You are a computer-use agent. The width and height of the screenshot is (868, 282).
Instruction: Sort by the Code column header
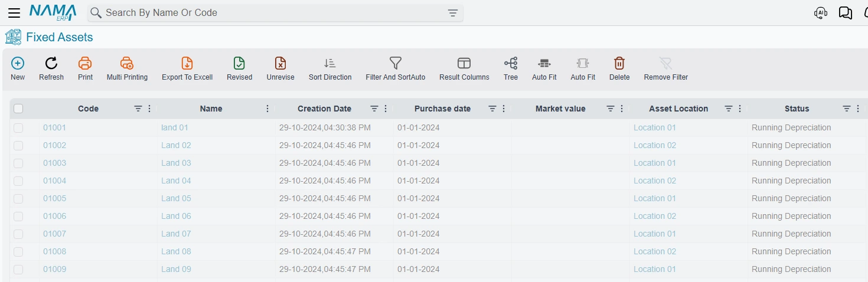(88, 109)
